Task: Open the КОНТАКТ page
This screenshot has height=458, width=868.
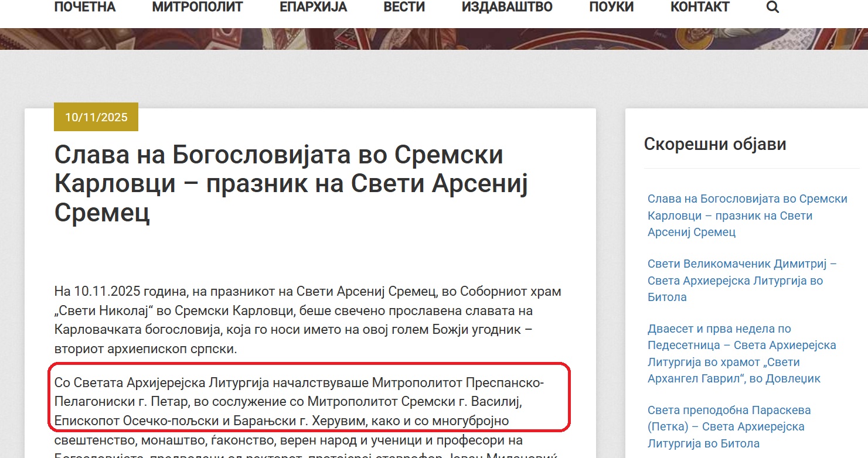Action: 700,8
